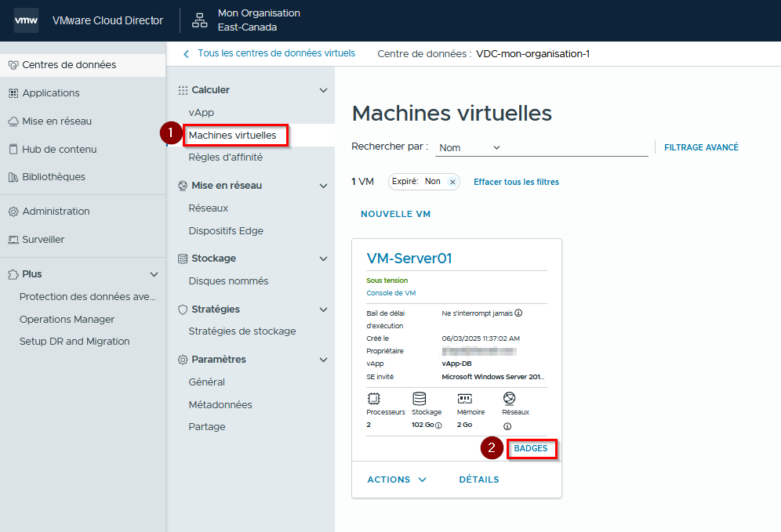This screenshot has width=781, height=532.
Task: Click the Stratégies shield icon
Action: pos(183,309)
